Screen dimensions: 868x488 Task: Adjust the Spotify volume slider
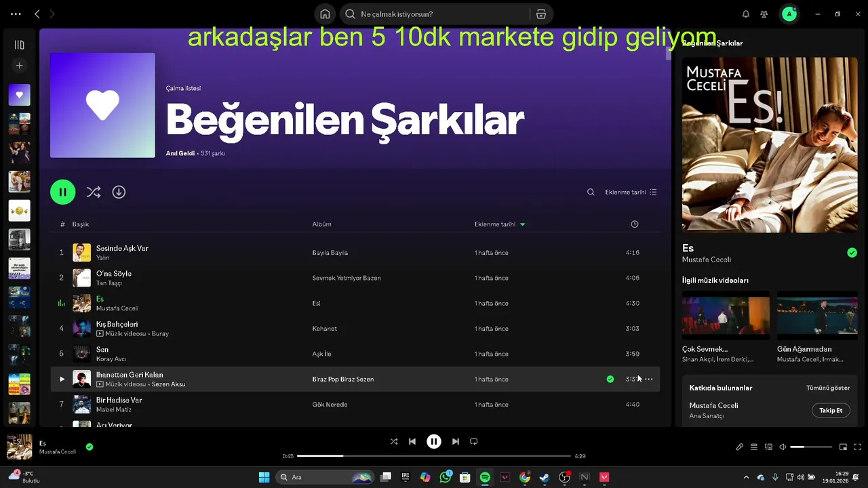811,447
